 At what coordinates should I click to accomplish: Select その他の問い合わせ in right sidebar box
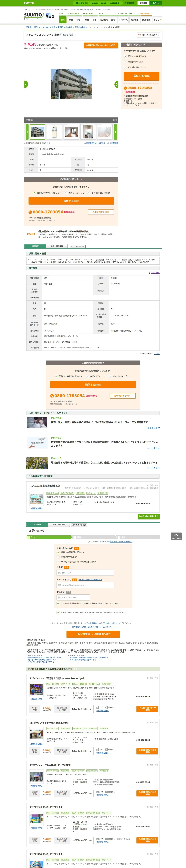125,67
